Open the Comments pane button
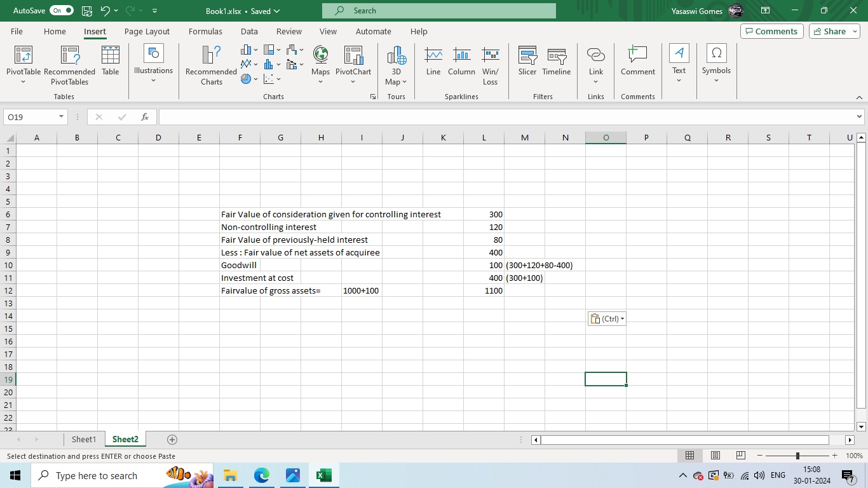This screenshot has width=868, height=488. (x=771, y=31)
